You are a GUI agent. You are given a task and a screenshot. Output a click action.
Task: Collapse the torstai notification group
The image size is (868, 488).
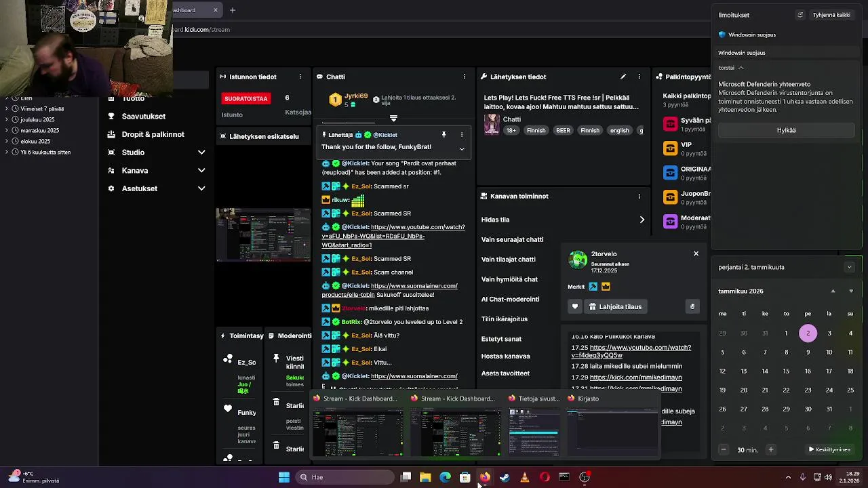click(741, 68)
